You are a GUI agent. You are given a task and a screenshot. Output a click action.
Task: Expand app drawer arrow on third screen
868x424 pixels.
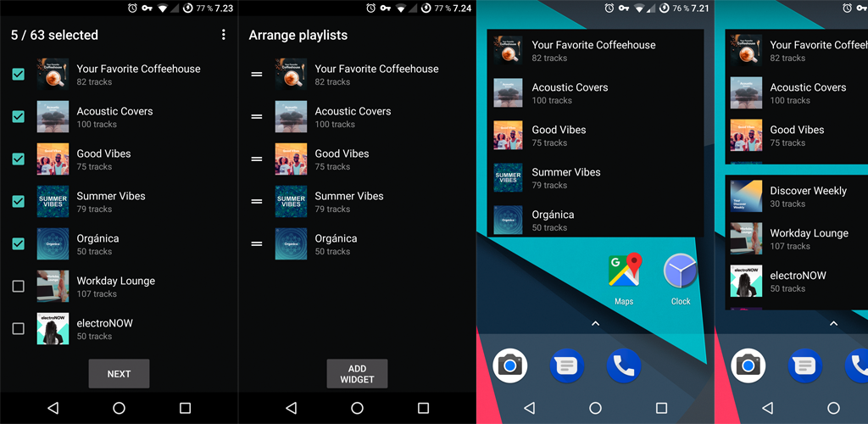tap(596, 323)
